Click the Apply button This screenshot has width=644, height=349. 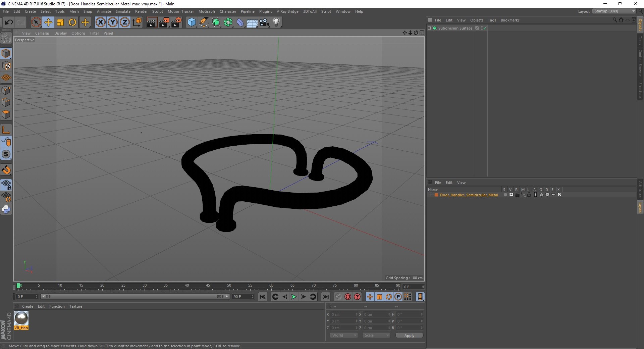pyautogui.click(x=409, y=336)
